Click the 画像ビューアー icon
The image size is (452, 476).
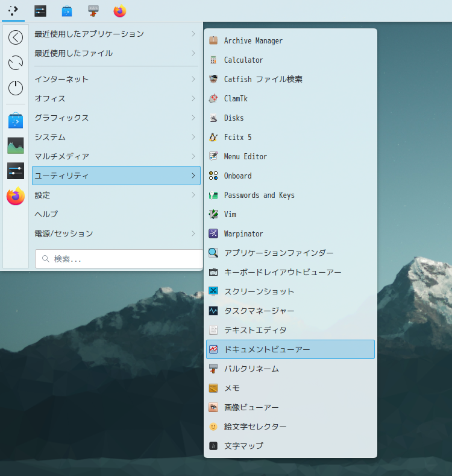pyautogui.click(x=213, y=407)
